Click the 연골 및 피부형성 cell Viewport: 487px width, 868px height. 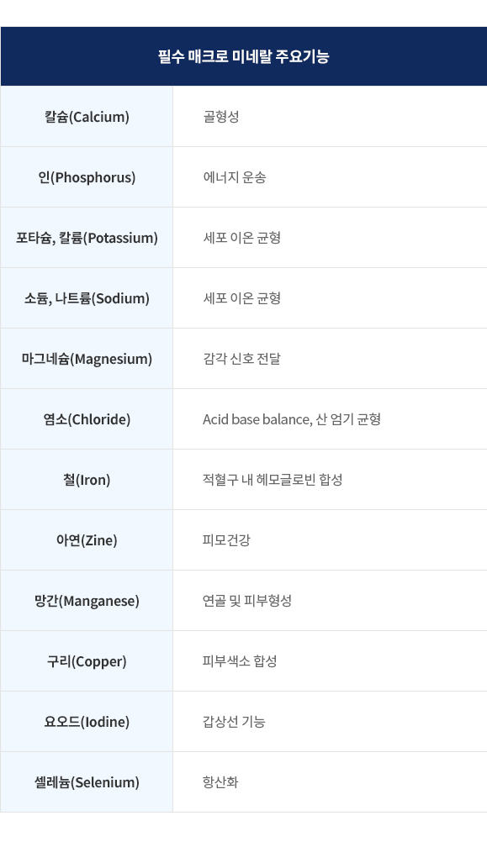[331, 601]
